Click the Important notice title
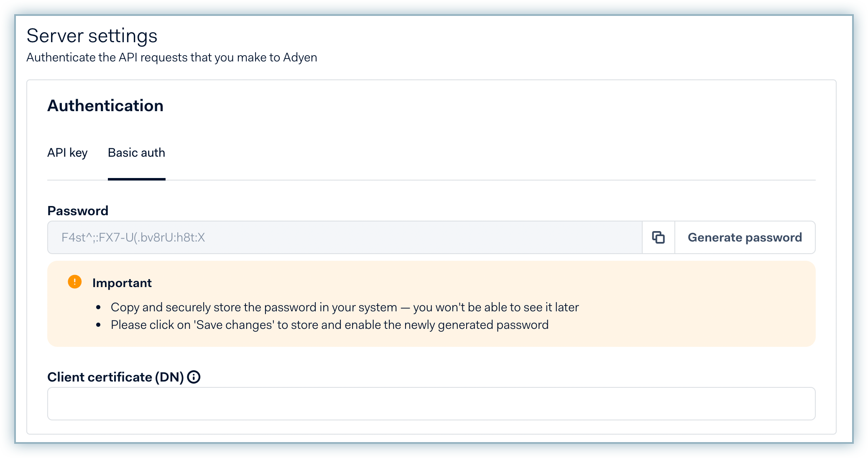This screenshot has width=868, height=458. tap(122, 283)
